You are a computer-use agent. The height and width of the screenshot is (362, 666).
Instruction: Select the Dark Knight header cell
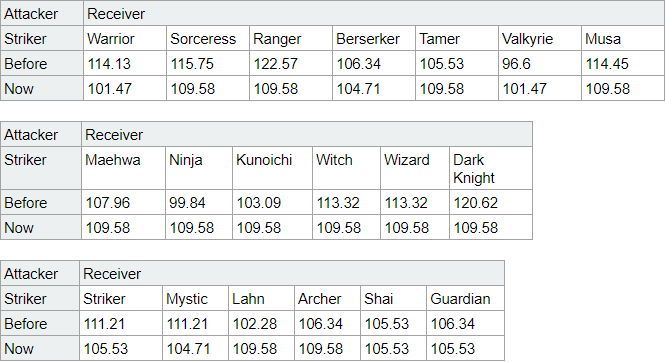coord(491,168)
